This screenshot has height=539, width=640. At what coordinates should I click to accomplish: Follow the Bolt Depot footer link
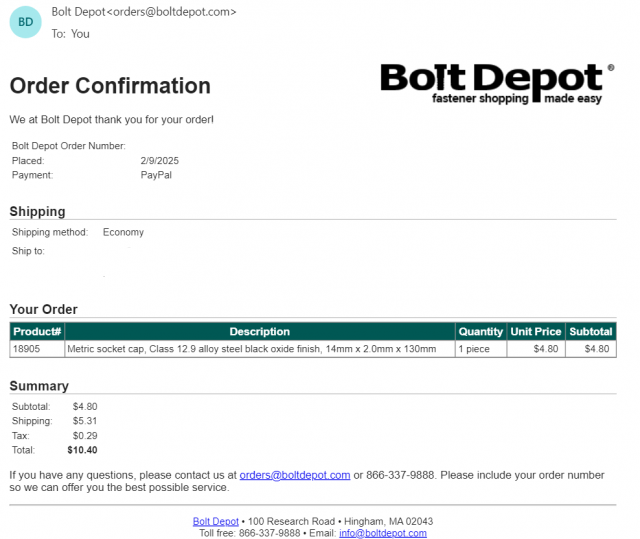tap(216, 521)
